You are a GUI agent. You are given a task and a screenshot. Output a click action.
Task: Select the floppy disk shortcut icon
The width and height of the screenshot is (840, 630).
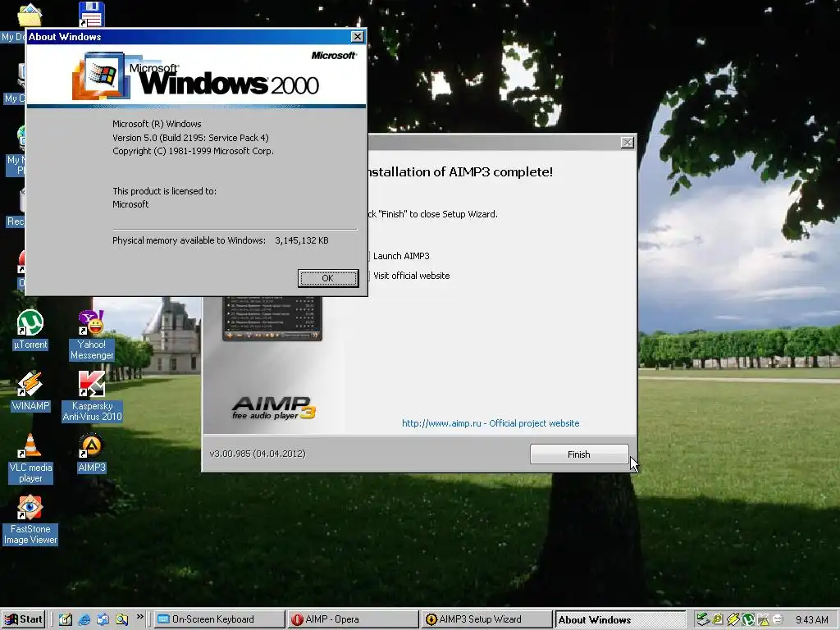[x=92, y=15]
